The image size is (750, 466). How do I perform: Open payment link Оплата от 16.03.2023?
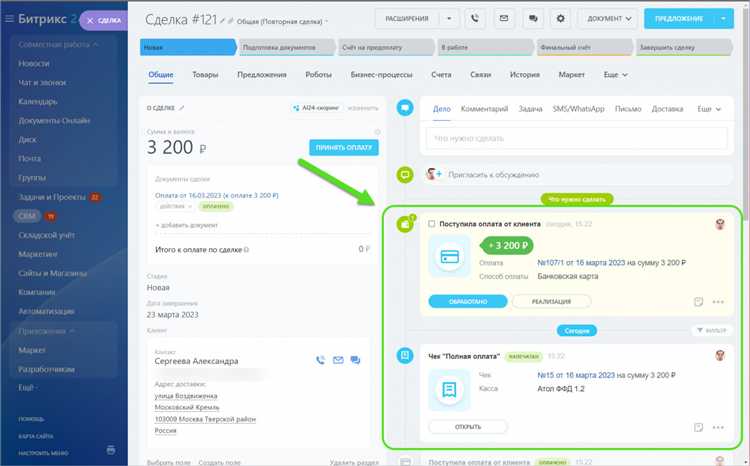(217, 195)
